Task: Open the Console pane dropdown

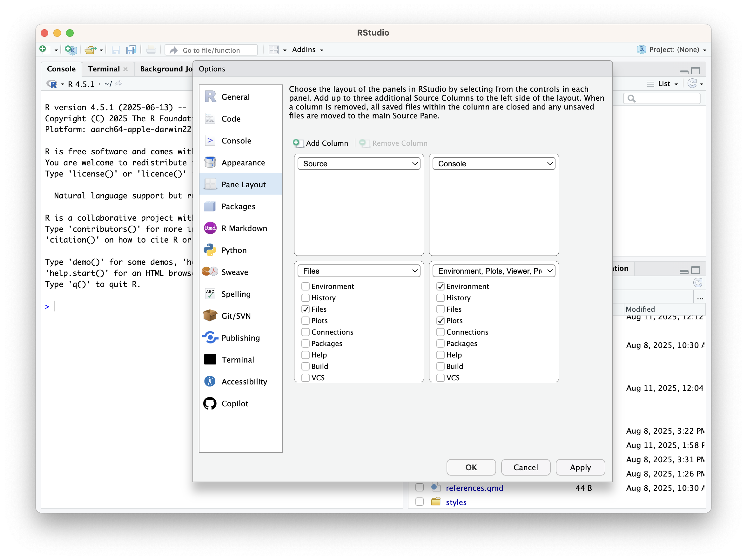Action: (x=494, y=164)
